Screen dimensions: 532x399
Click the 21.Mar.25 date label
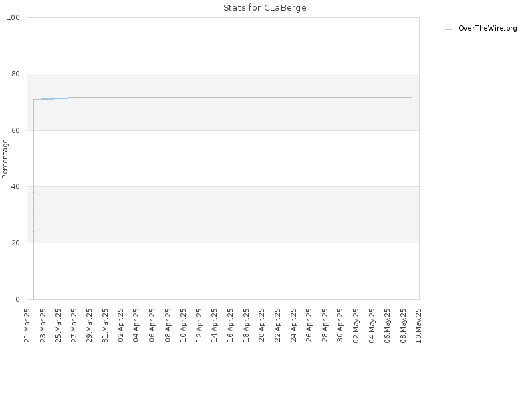(27, 325)
